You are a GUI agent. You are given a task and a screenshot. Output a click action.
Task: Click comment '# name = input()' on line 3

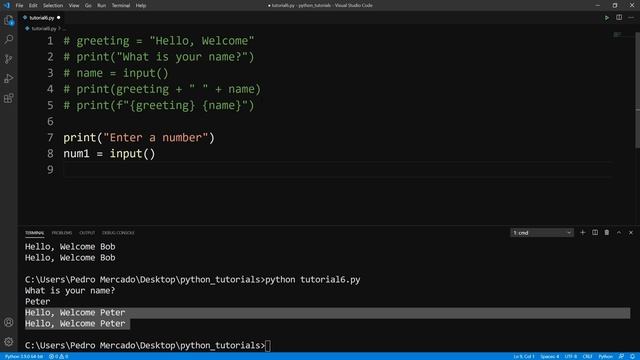116,73
